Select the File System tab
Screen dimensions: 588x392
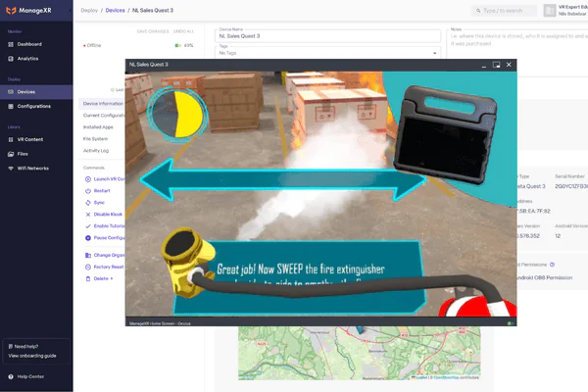(x=95, y=139)
